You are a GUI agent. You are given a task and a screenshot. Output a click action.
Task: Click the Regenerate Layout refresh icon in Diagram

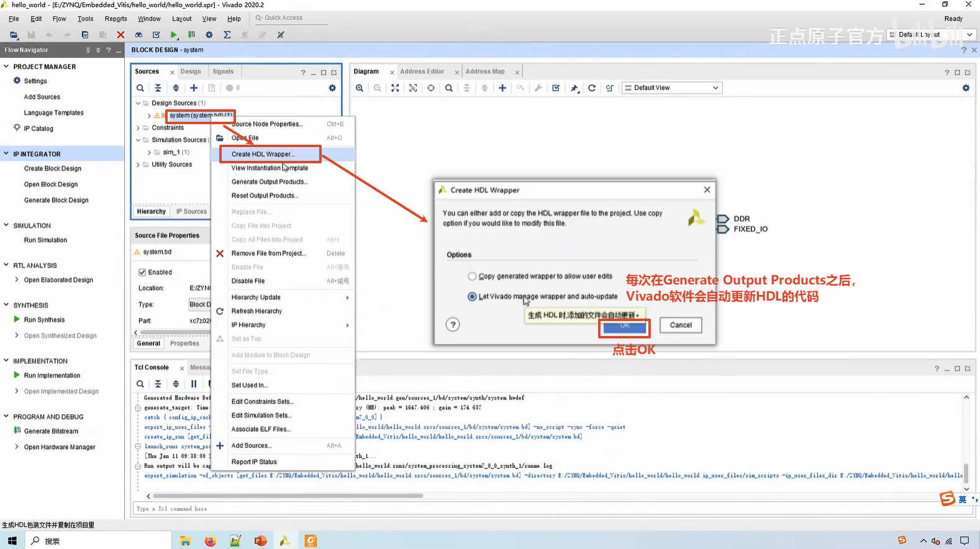592,88
